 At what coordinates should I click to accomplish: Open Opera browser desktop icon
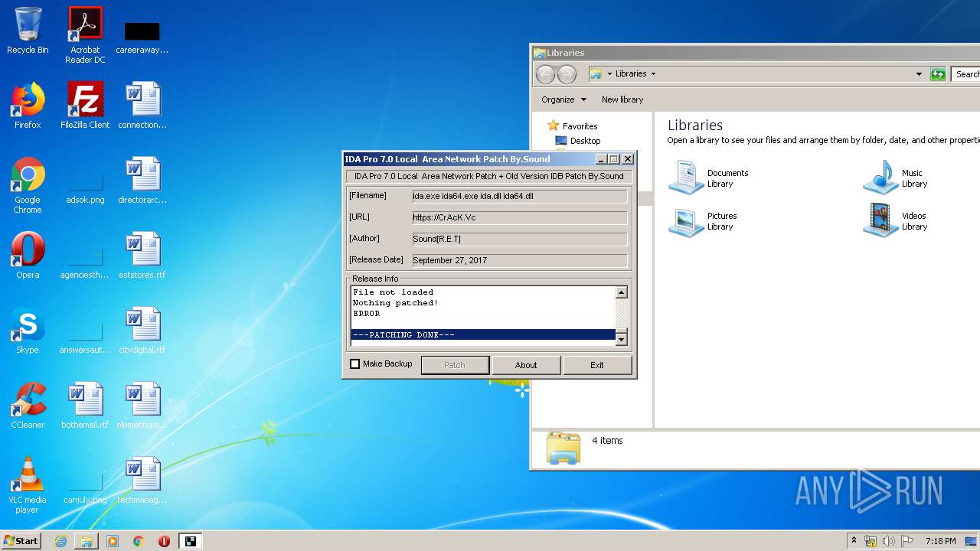28,255
